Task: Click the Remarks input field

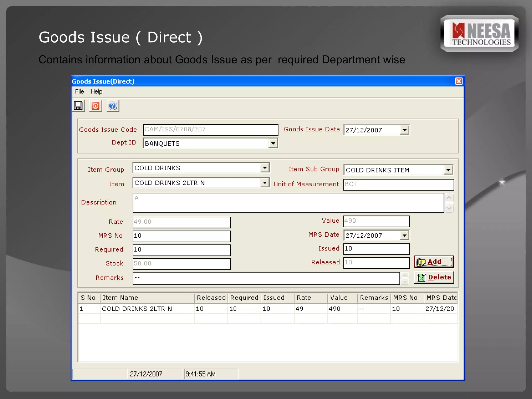Action: (266, 278)
